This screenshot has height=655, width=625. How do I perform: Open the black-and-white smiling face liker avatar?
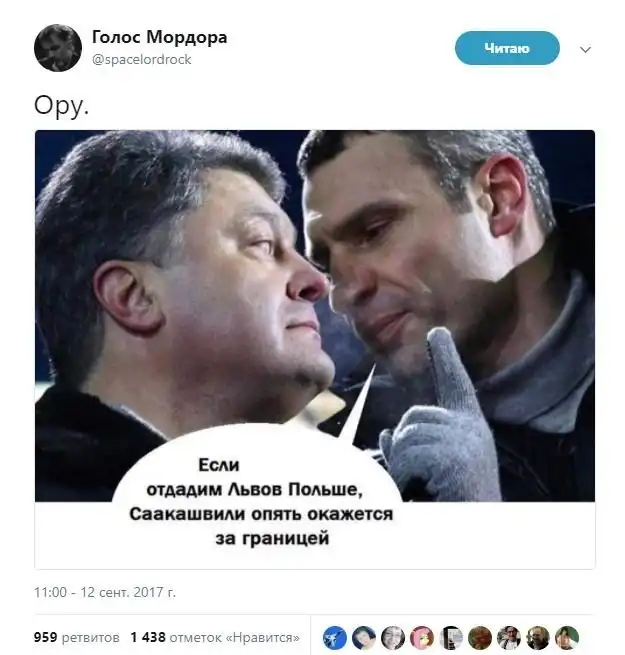393,637
